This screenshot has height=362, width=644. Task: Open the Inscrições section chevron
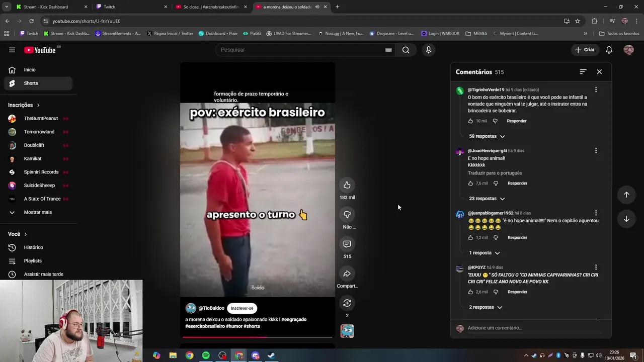point(38,105)
